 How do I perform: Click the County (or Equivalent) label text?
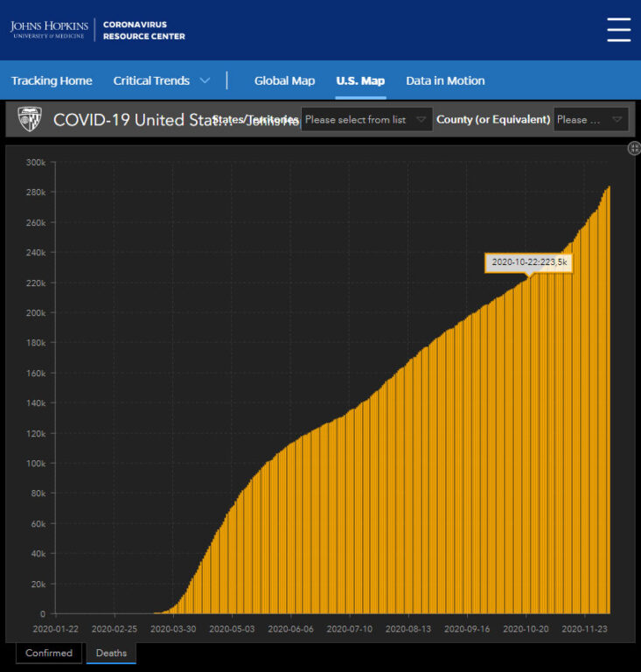[x=493, y=120]
